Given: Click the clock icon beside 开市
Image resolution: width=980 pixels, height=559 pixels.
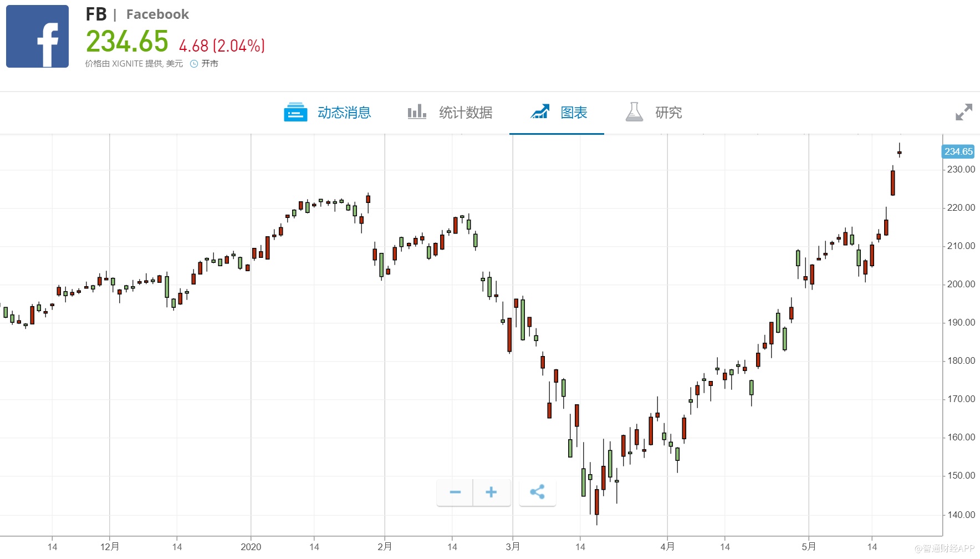Looking at the screenshot, I should tap(194, 64).
